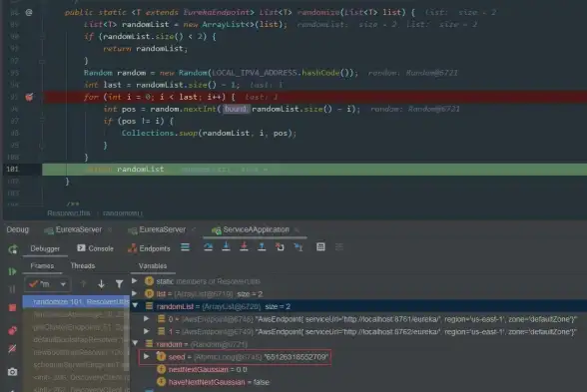Viewport: 587px width, 392px height.
Task: Click line number 101 in gutter
Action: tap(12, 170)
